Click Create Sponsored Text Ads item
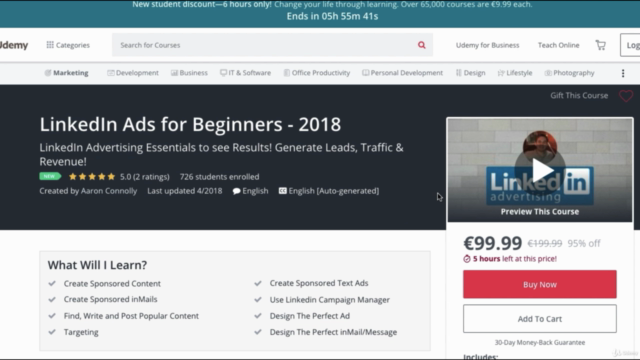The width and height of the screenshot is (640, 360). 319,283
